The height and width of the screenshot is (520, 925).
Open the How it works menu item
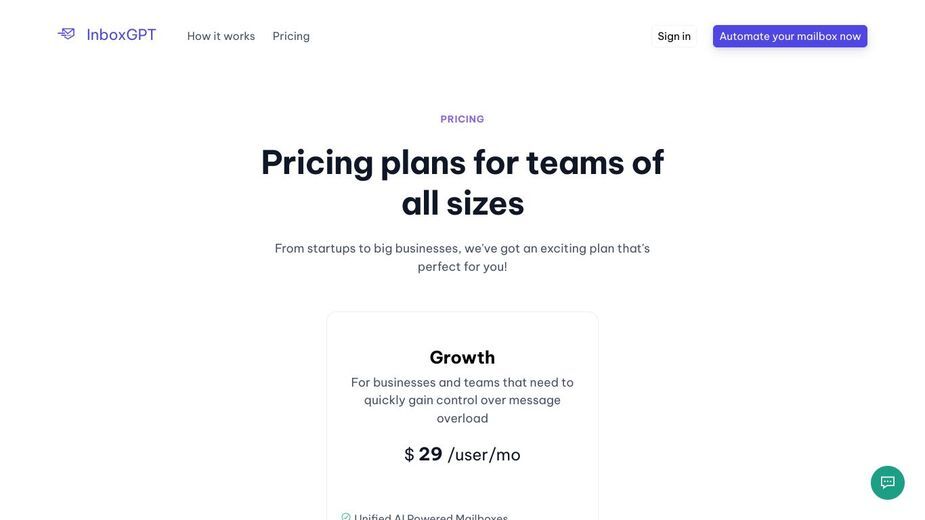[221, 36]
